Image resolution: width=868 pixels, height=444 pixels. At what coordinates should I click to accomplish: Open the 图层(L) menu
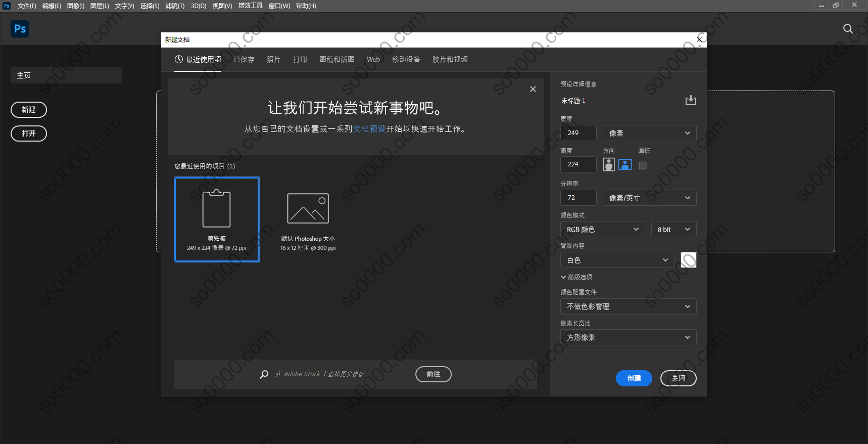tap(100, 6)
